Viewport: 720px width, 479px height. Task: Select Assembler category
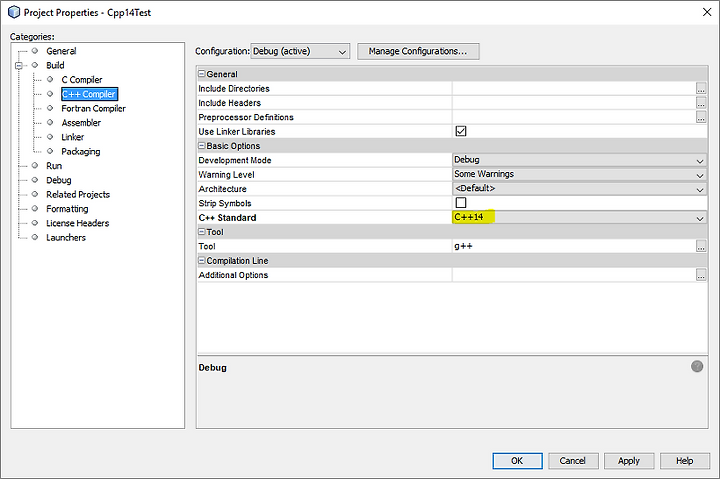[x=81, y=123]
